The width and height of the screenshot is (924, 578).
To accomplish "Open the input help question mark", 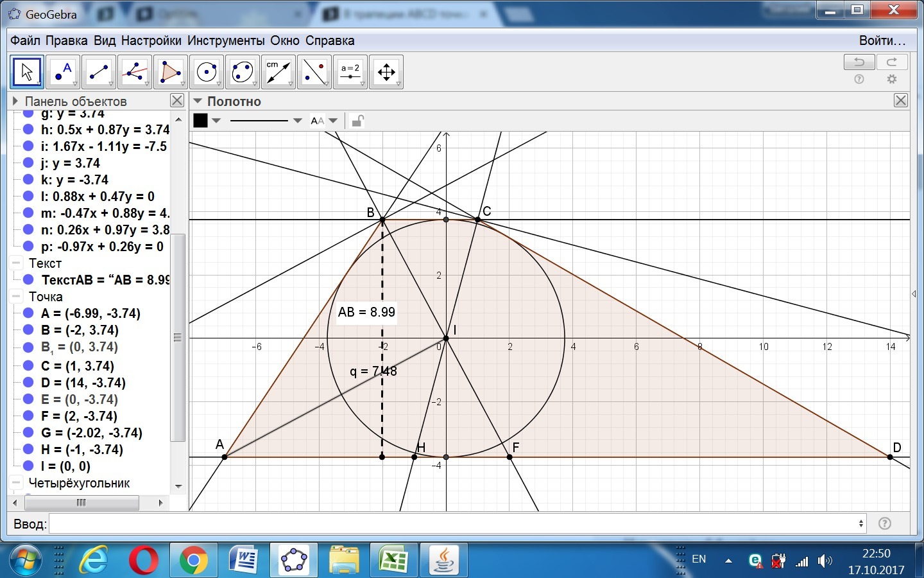I will point(885,523).
